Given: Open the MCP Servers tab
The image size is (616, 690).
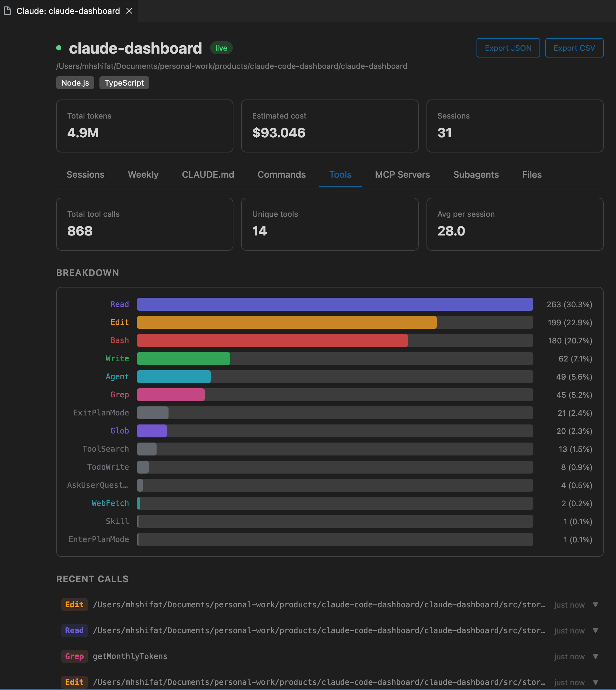Looking at the screenshot, I should pyautogui.click(x=402, y=175).
